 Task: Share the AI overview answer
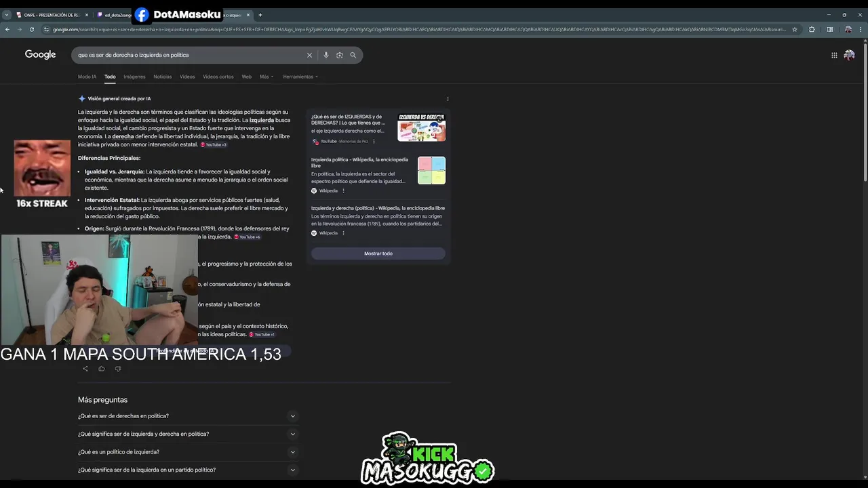[85, 369]
